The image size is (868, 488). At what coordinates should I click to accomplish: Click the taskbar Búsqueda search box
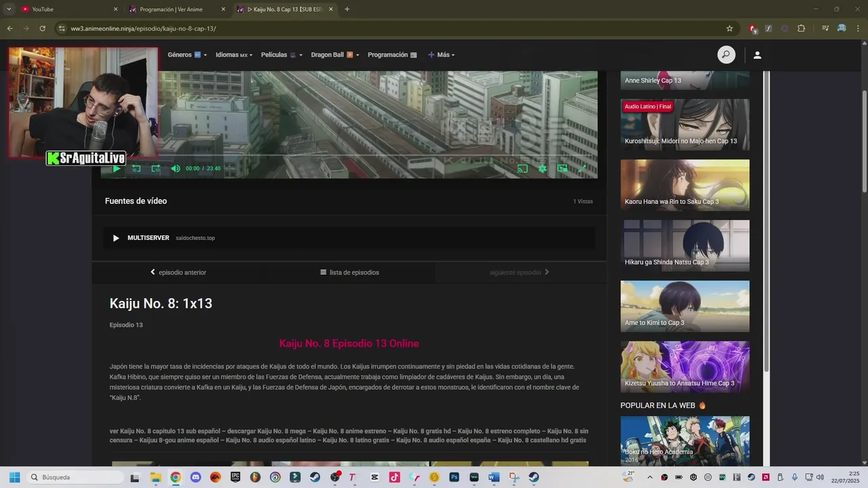[x=75, y=477]
